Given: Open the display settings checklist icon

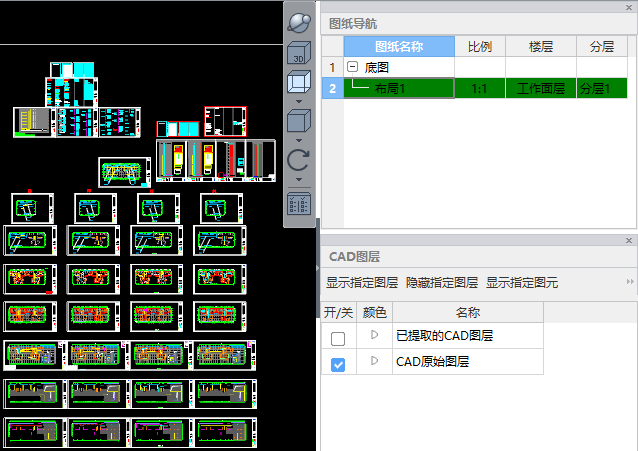Looking at the screenshot, I should coord(299,203).
